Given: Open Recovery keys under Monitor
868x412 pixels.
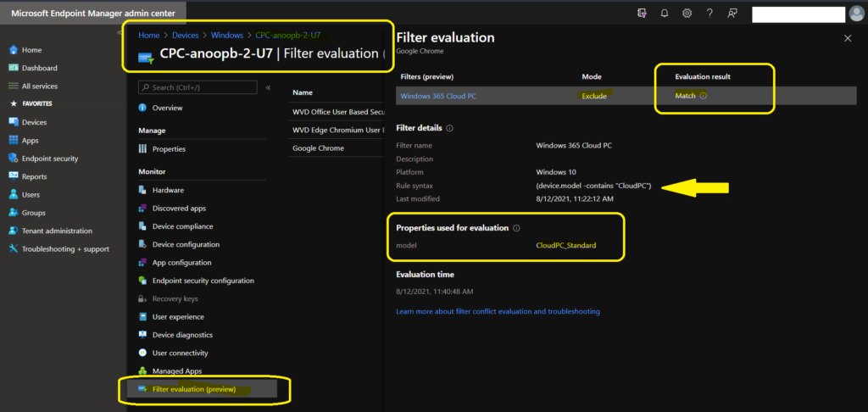Looking at the screenshot, I should pos(175,298).
